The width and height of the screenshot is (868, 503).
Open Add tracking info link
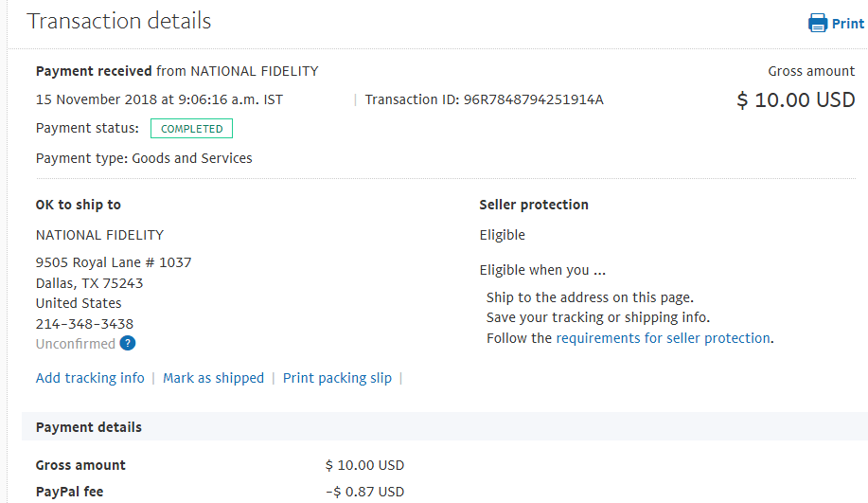(x=90, y=378)
